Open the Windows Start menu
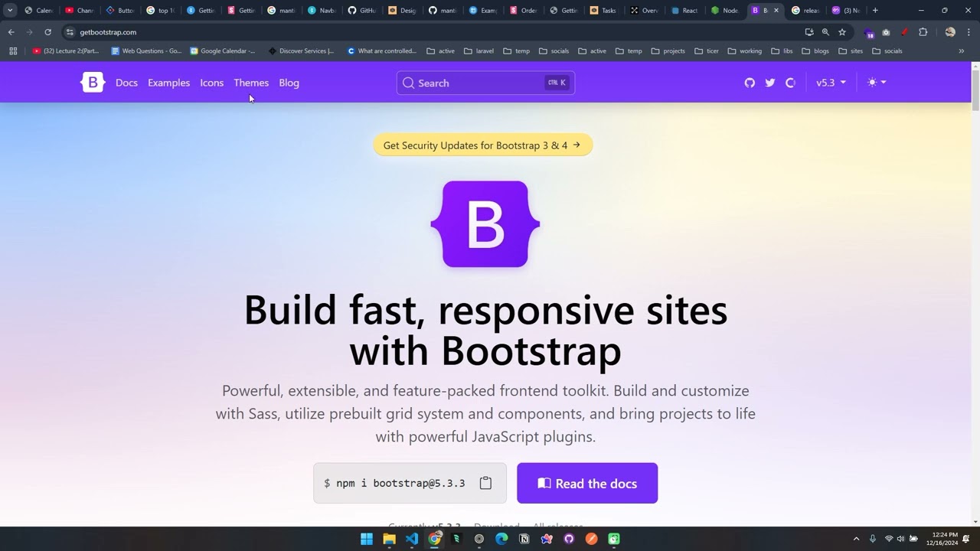 pos(367,539)
